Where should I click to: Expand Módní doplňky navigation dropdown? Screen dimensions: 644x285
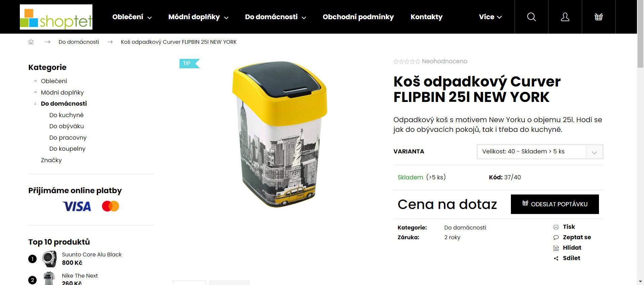click(x=198, y=17)
